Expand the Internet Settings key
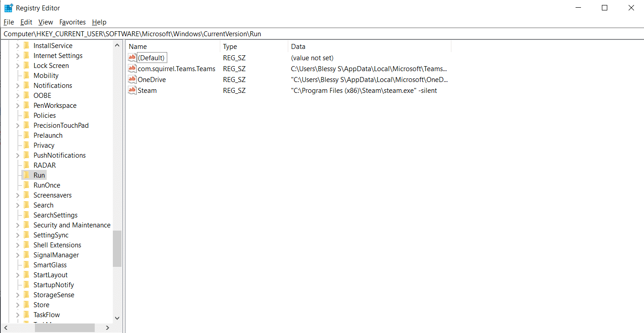Image resolution: width=644 pixels, height=333 pixels. click(18, 56)
